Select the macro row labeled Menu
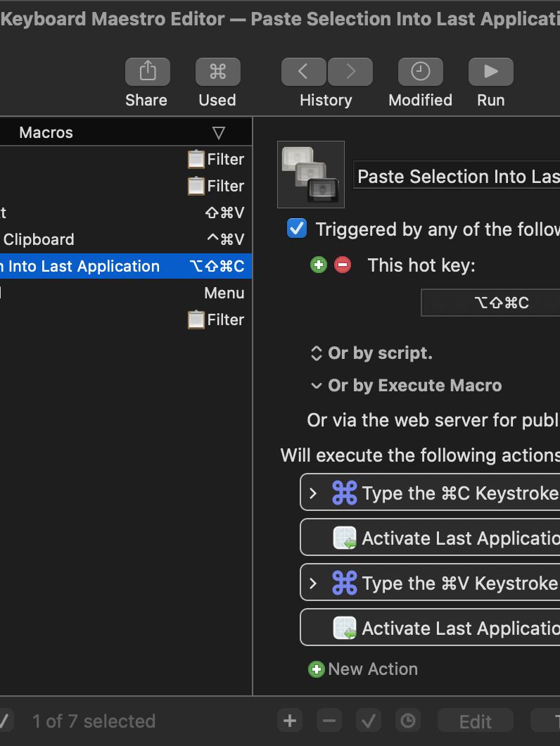The width and height of the screenshot is (560, 746). point(126,293)
